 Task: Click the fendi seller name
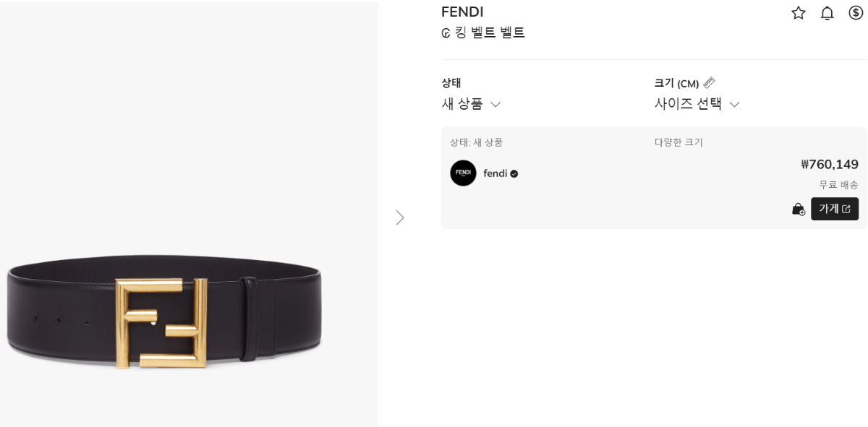click(495, 173)
